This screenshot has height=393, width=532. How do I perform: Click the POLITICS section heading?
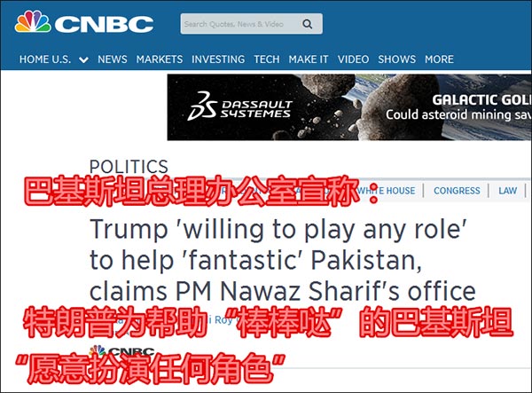[x=129, y=167]
